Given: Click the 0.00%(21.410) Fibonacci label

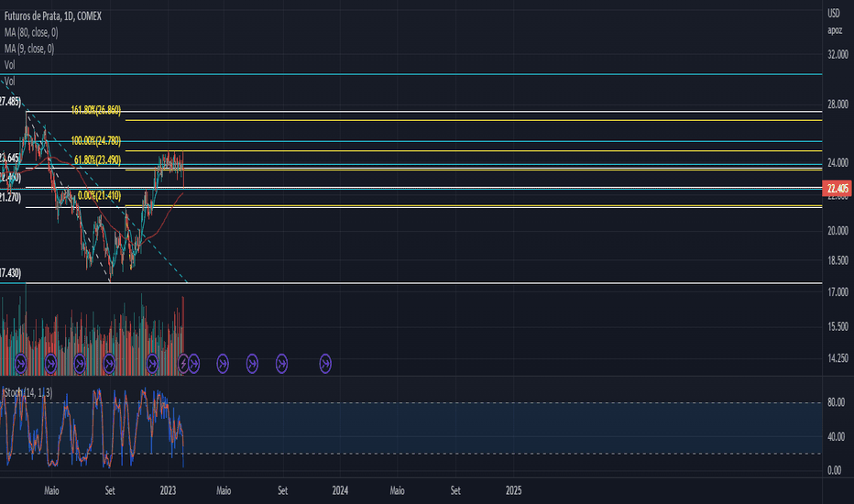Looking at the screenshot, I should (x=99, y=195).
